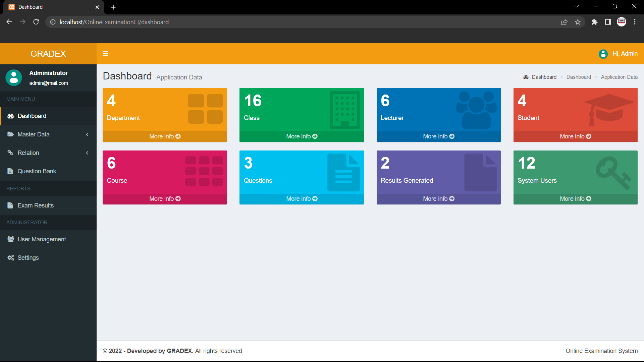Viewport: 644px width, 362px height.
Task: Open More info on the Questions card
Action: 301,198
